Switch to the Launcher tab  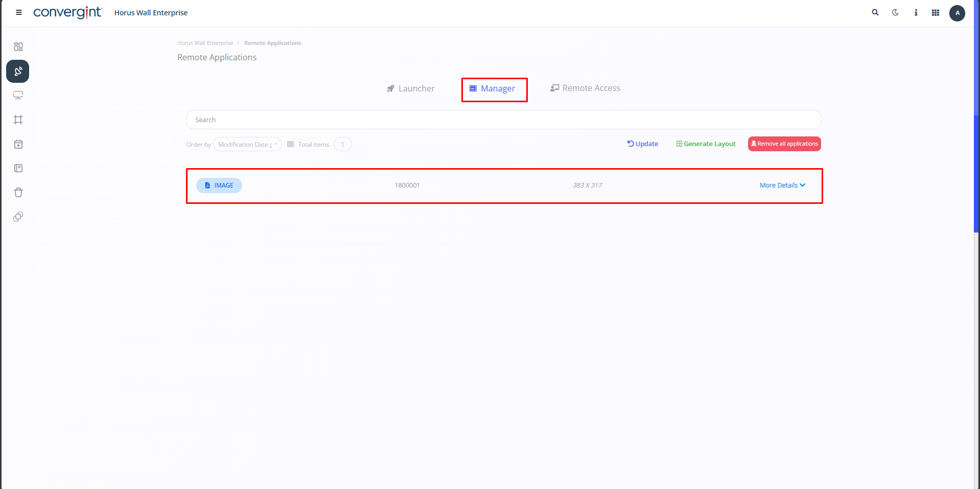(x=411, y=89)
